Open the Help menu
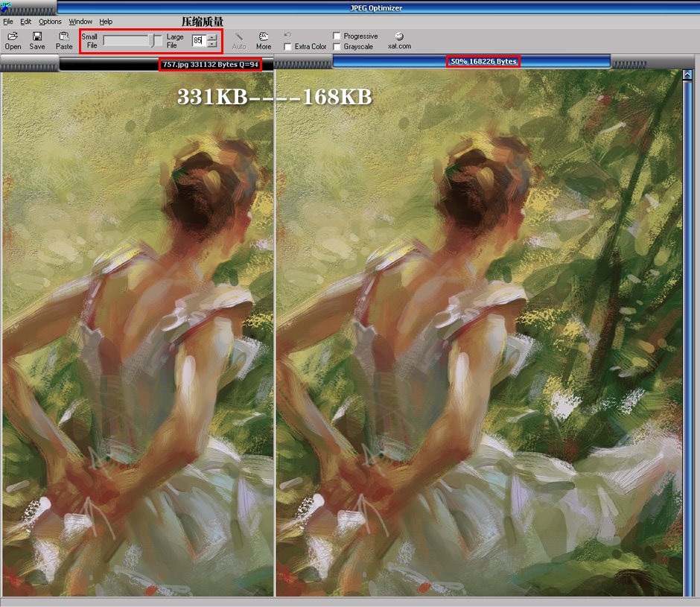Image resolution: width=700 pixels, height=607 pixels. click(106, 22)
